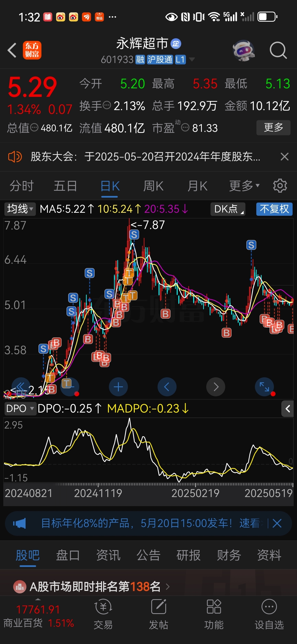The height and width of the screenshot is (644, 297).
Task: Move the chart left with arrow button
Action: tap(167, 387)
